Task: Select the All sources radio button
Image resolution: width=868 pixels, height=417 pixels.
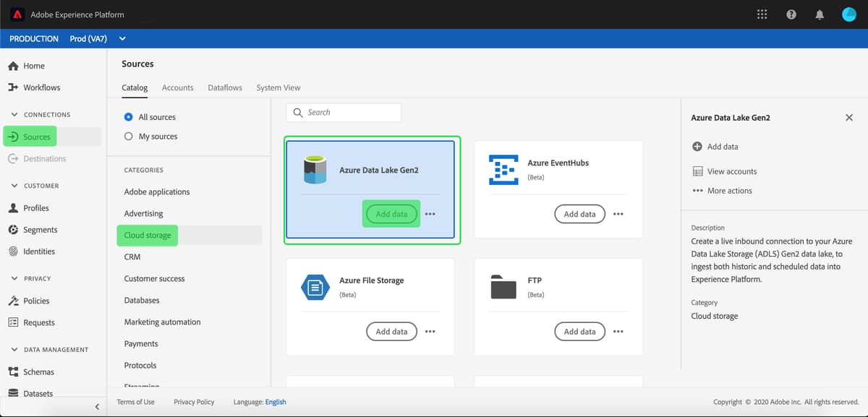Action: (x=129, y=116)
